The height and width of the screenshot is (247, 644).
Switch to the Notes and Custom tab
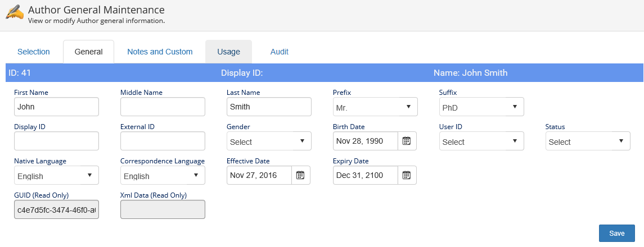pos(160,52)
